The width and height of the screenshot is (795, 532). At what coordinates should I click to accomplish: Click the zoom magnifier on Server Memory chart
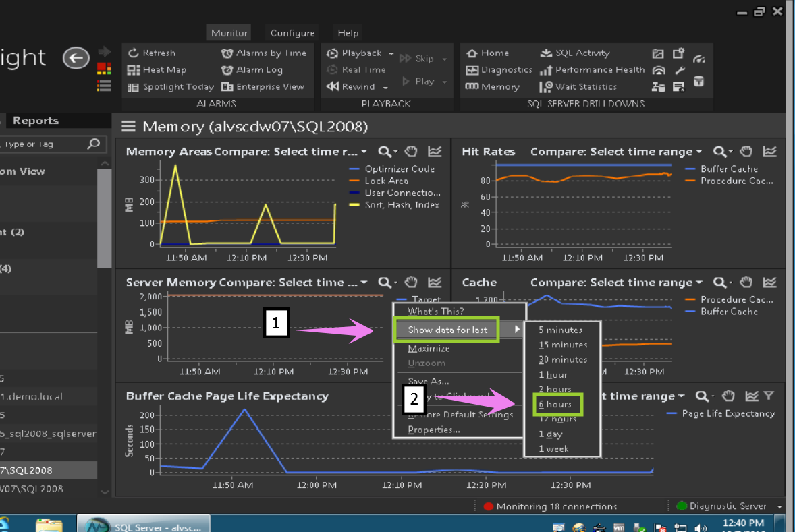(x=385, y=283)
